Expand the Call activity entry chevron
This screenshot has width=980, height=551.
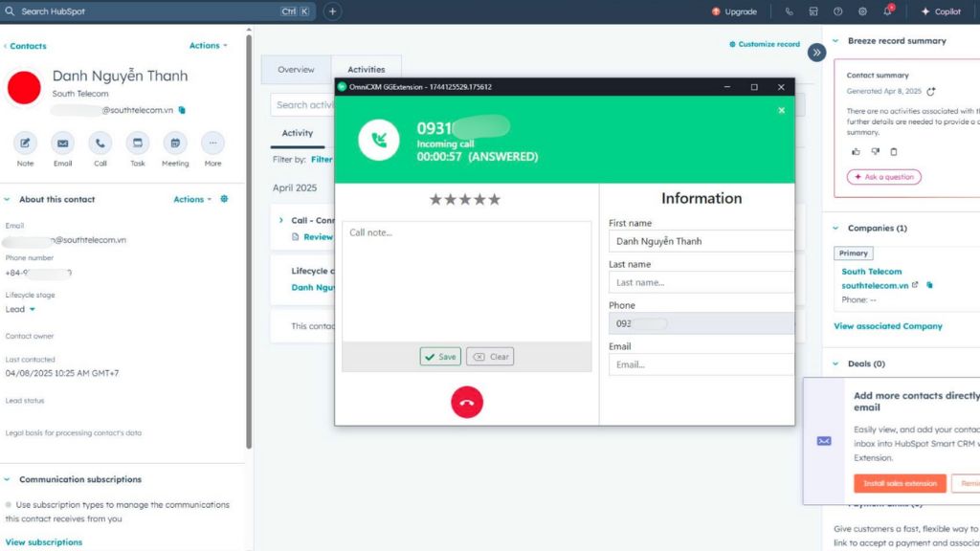pos(280,220)
